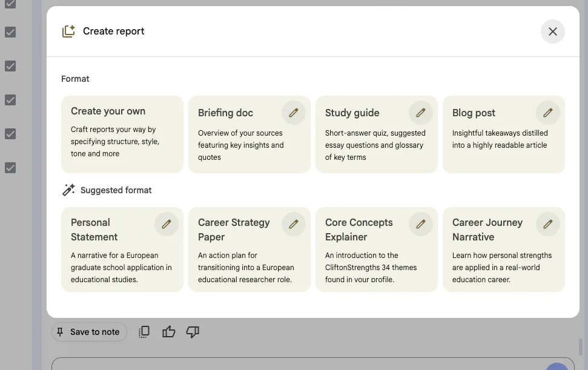
Task: Edit the Briefing doc format
Action: pyautogui.click(x=293, y=113)
